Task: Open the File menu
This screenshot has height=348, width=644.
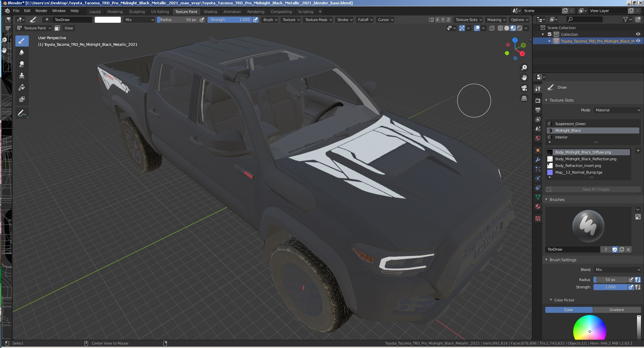Action: click(x=16, y=11)
